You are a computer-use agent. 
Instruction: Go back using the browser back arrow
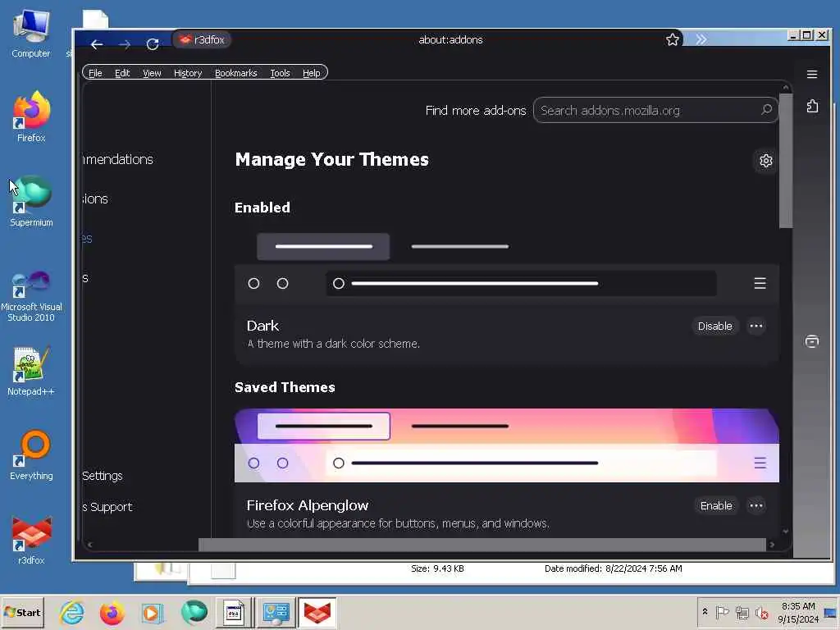97,44
